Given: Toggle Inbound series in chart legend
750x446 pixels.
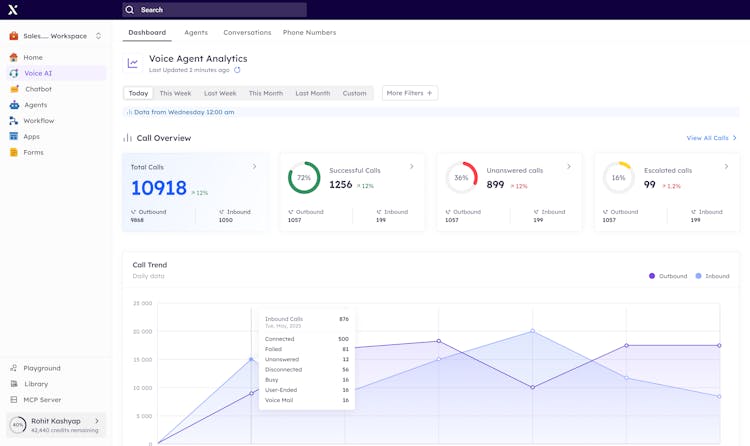Looking at the screenshot, I should 713,276.
